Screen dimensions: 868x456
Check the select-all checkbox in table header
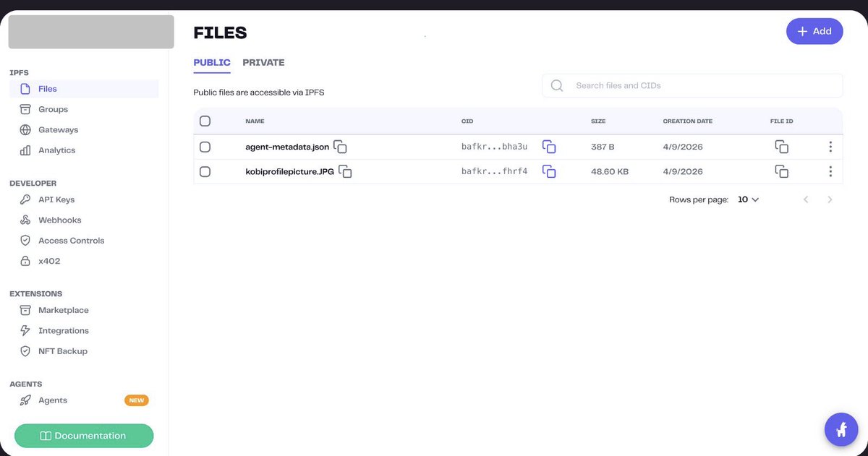coord(205,121)
